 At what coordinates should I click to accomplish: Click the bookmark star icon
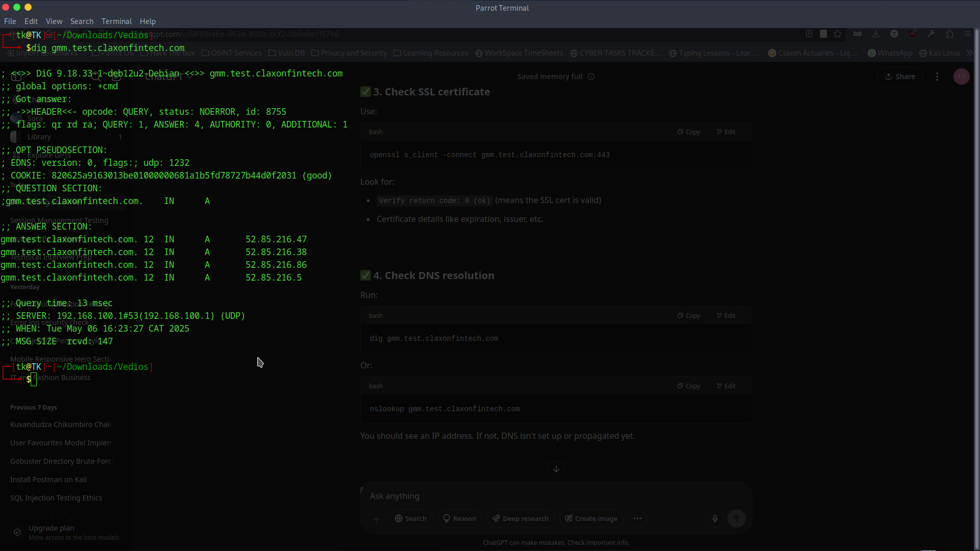(x=838, y=34)
